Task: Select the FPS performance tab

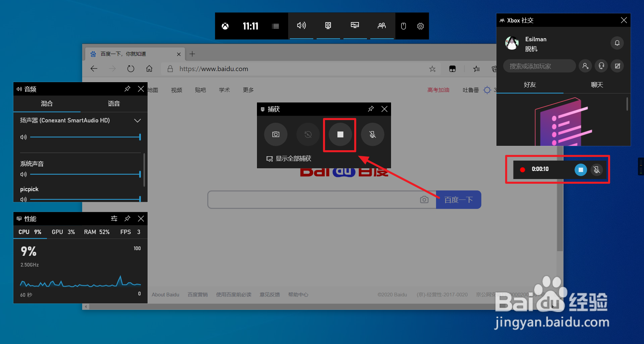Action: tap(130, 232)
